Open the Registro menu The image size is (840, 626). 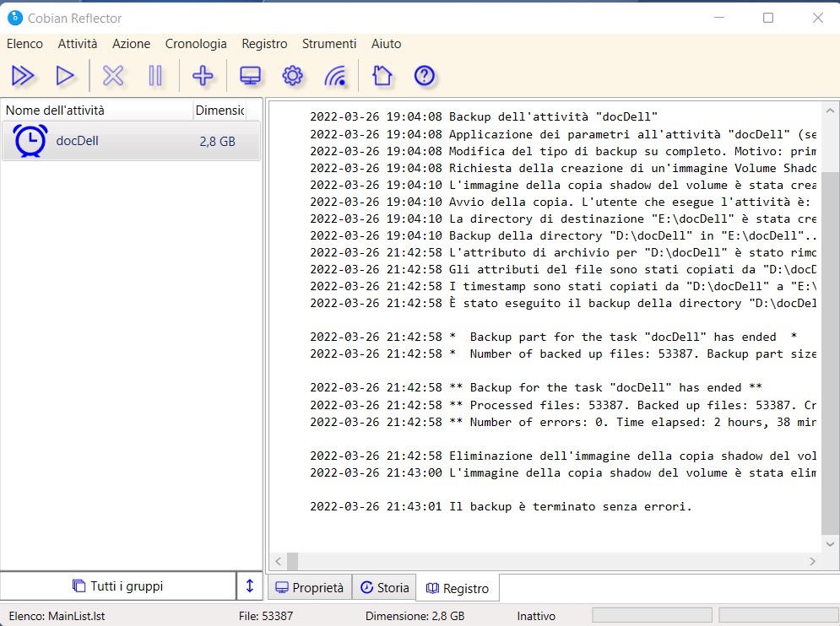click(264, 44)
